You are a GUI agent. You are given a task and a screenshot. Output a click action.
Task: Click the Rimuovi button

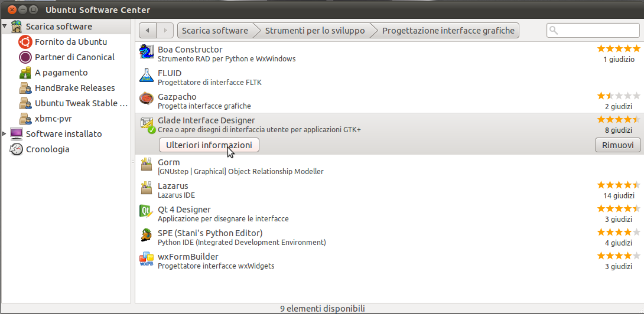618,145
